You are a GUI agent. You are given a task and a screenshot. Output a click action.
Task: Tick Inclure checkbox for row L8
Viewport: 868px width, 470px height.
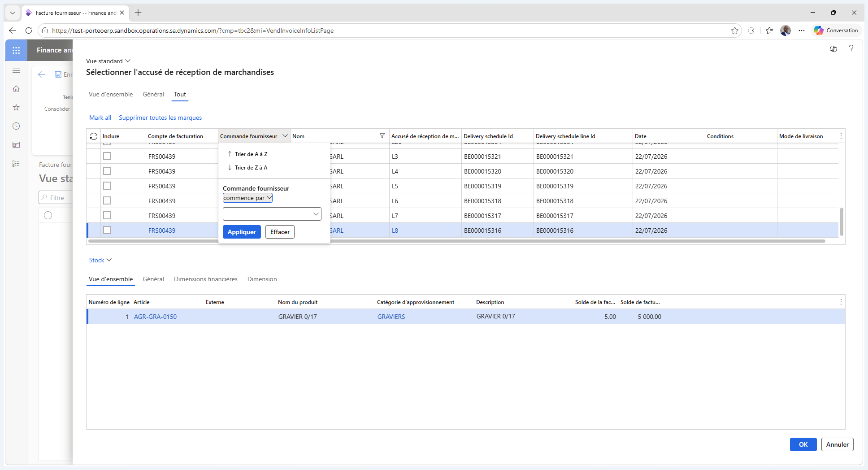pos(107,230)
